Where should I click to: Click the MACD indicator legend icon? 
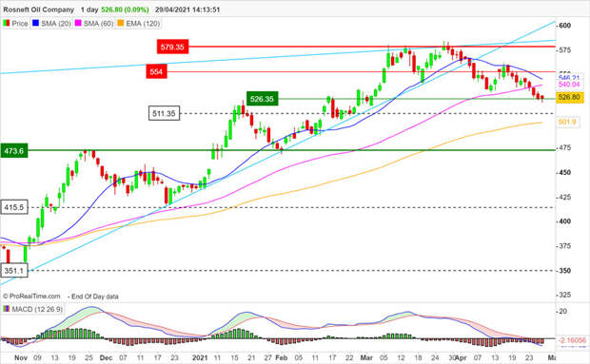tap(6, 309)
